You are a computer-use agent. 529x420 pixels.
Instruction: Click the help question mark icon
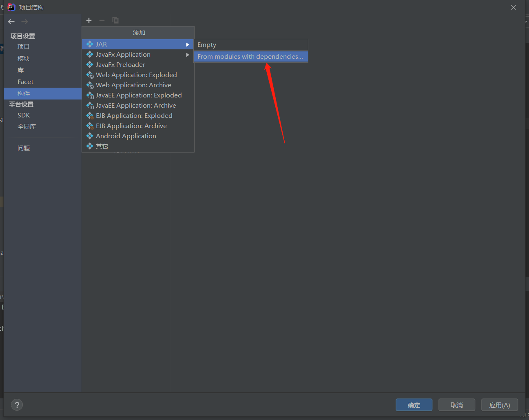(x=17, y=405)
